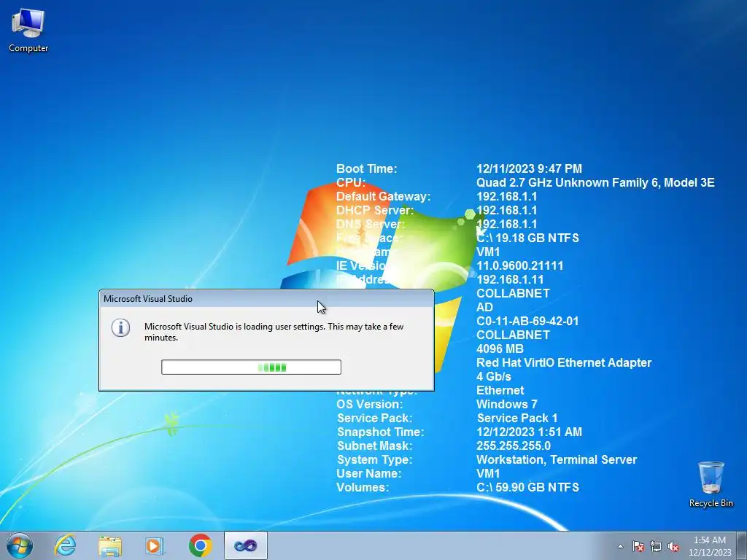747x560 pixels.
Task: Select Visual Studio taskbar button
Action: [245, 545]
